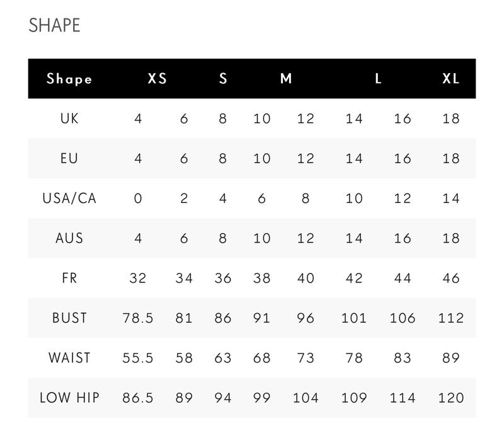Click the M size header

click(286, 78)
